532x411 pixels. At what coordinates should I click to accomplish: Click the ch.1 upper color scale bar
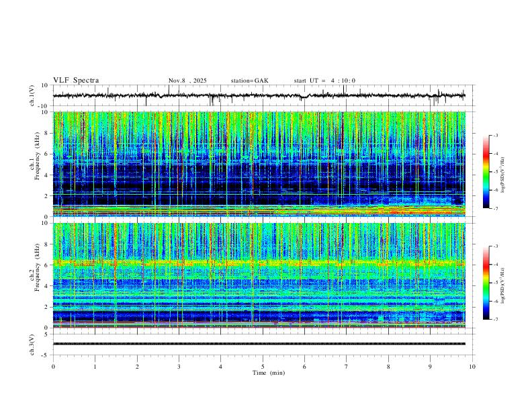coord(486,172)
